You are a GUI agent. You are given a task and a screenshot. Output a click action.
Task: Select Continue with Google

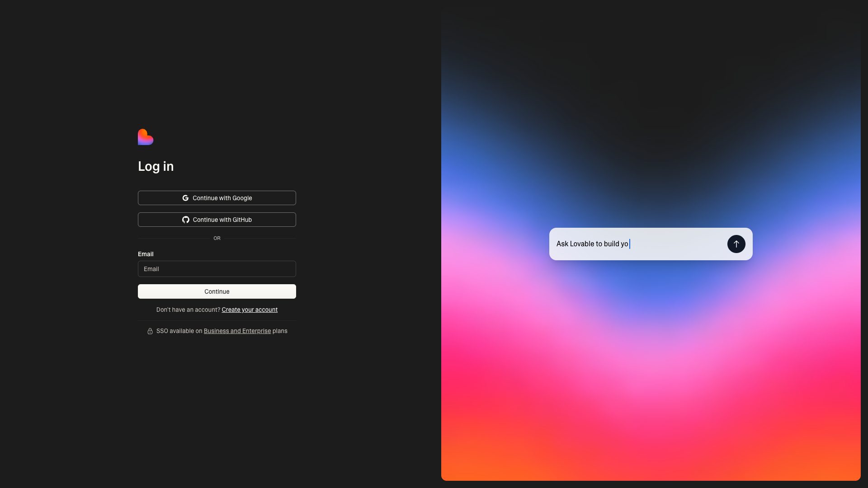217,197
